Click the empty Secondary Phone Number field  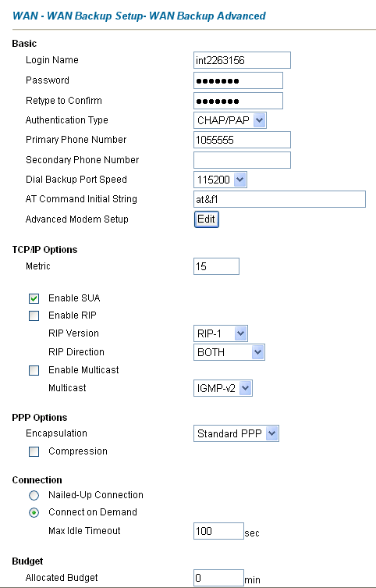pyautogui.click(x=242, y=160)
